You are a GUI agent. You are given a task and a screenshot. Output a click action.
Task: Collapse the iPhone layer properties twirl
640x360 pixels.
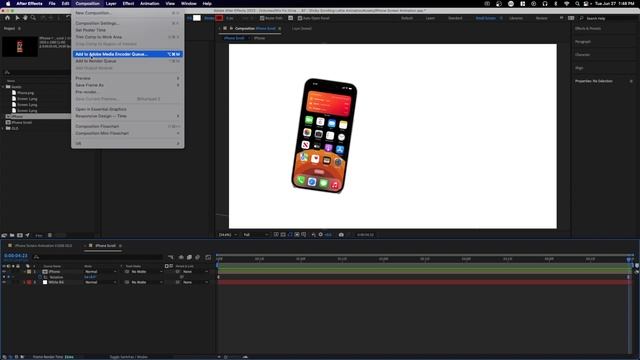point(24,271)
